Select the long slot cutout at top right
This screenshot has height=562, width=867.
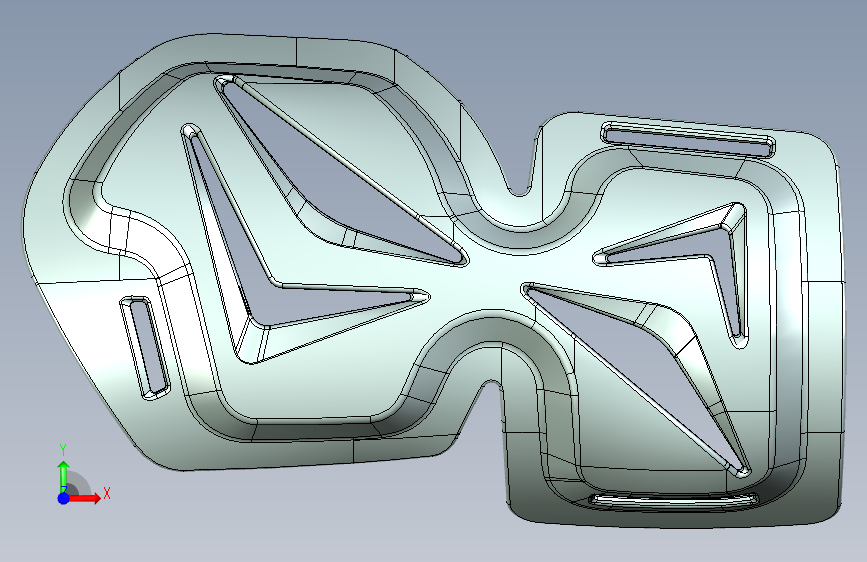688,139
